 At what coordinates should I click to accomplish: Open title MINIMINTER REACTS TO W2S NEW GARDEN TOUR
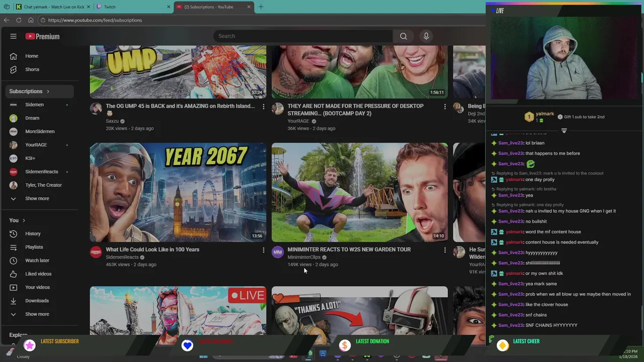pyautogui.click(x=349, y=249)
